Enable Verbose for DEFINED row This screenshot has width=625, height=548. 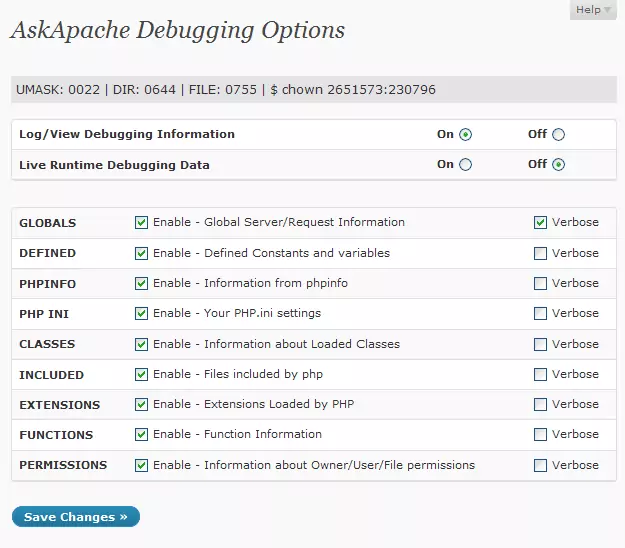(x=541, y=253)
